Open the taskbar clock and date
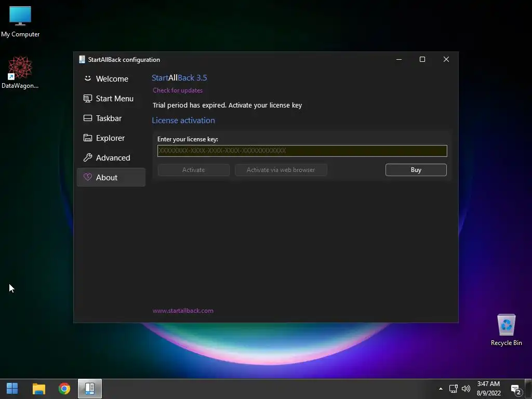This screenshot has width=532, height=399. (x=488, y=389)
